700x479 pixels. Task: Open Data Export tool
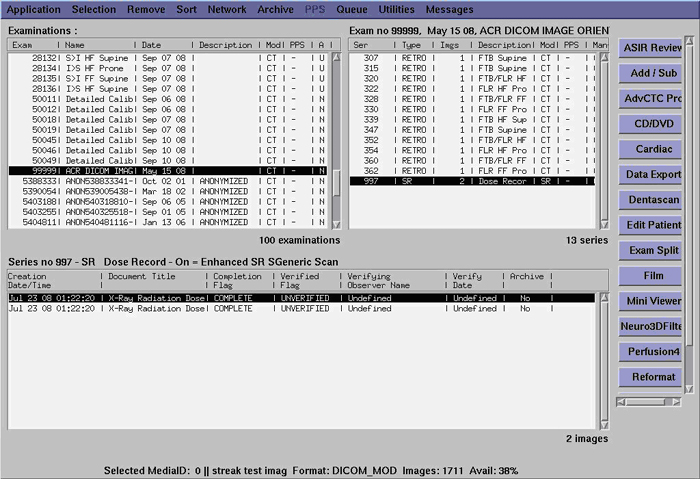(x=653, y=174)
